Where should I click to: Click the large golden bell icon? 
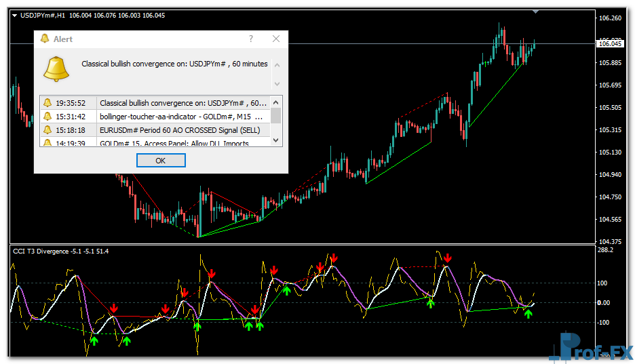pos(56,68)
